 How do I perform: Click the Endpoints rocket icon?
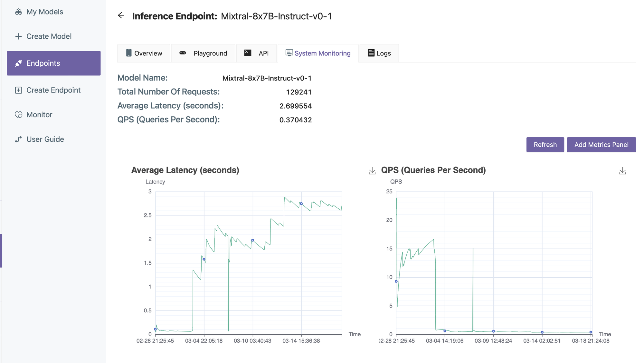pos(19,63)
